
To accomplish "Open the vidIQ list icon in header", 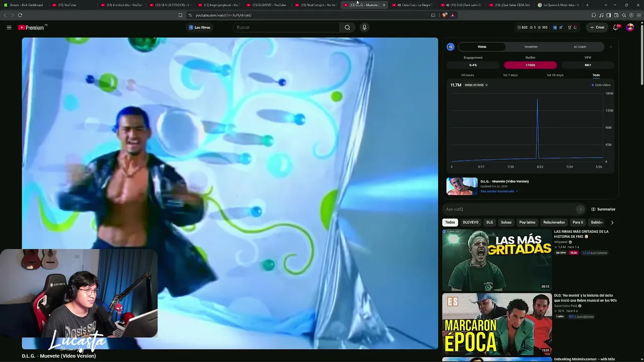I will point(561,27).
